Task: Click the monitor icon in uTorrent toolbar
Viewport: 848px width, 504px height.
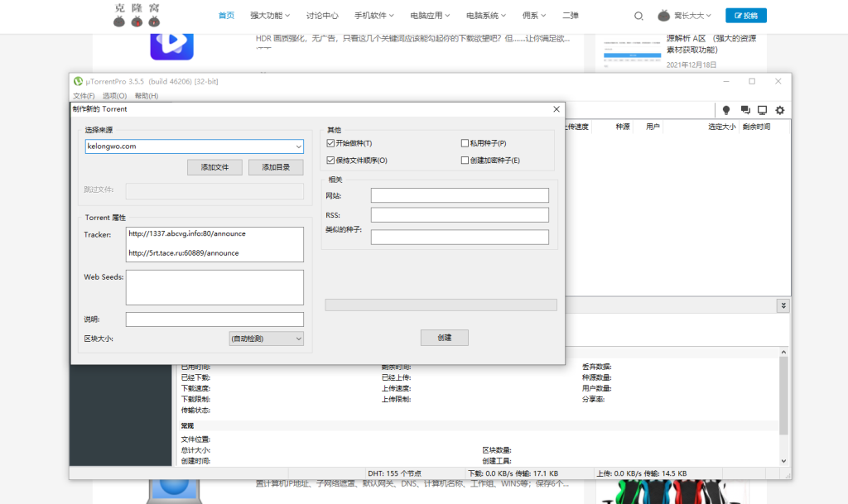Action: tap(762, 110)
